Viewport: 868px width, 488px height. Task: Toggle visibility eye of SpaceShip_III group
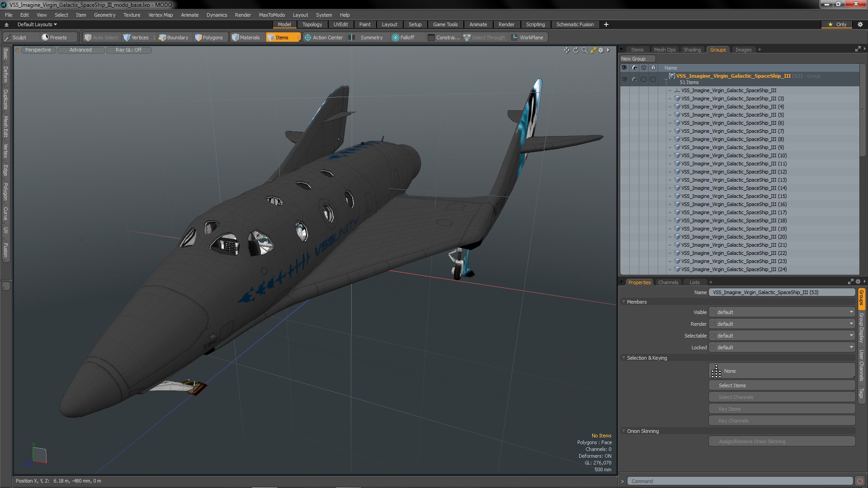(624, 79)
